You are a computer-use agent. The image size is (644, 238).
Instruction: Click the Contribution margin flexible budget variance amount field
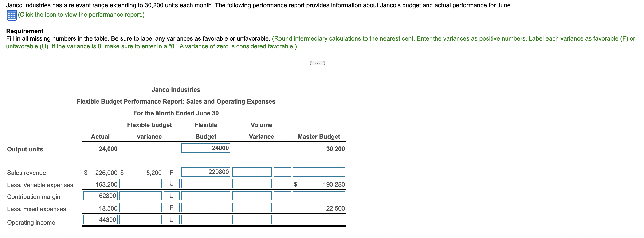click(141, 196)
